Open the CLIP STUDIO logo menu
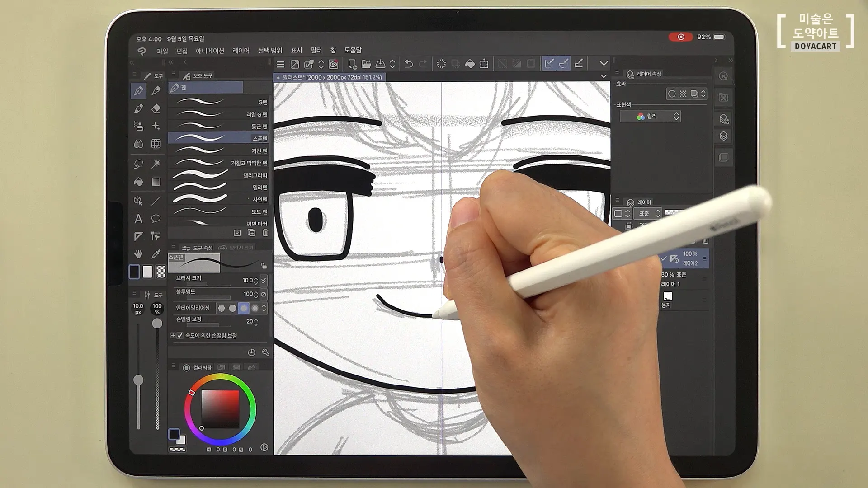This screenshot has height=488, width=868. [x=142, y=51]
